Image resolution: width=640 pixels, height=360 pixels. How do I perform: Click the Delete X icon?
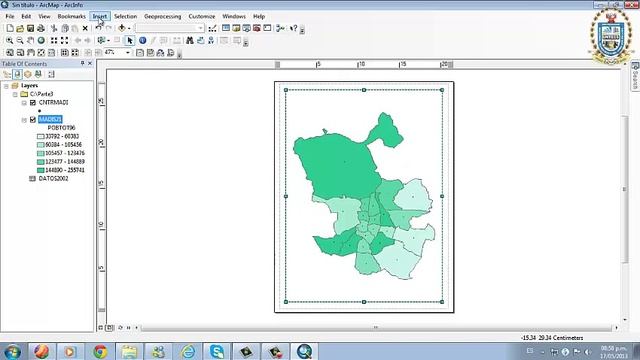85,28
